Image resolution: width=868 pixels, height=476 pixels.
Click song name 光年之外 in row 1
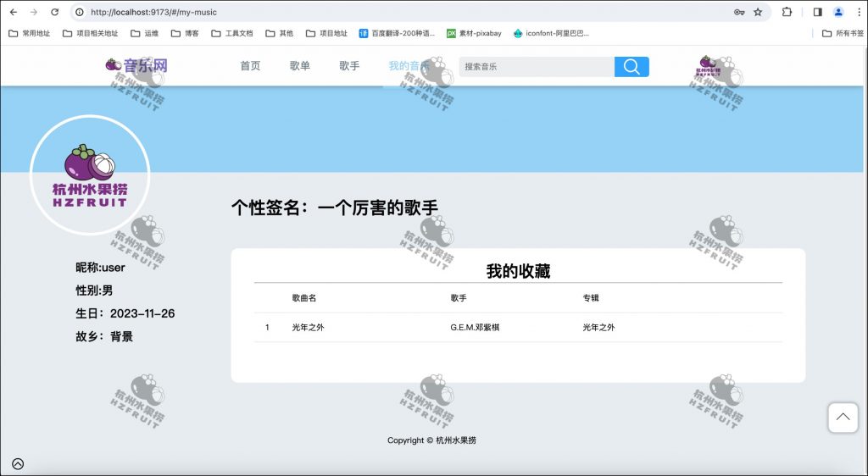tap(308, 327)
